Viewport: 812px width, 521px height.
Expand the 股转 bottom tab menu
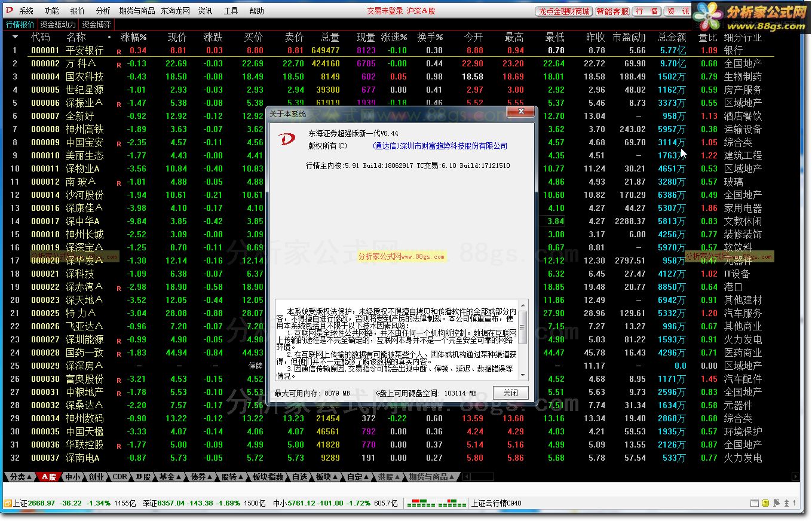[232, 477]
